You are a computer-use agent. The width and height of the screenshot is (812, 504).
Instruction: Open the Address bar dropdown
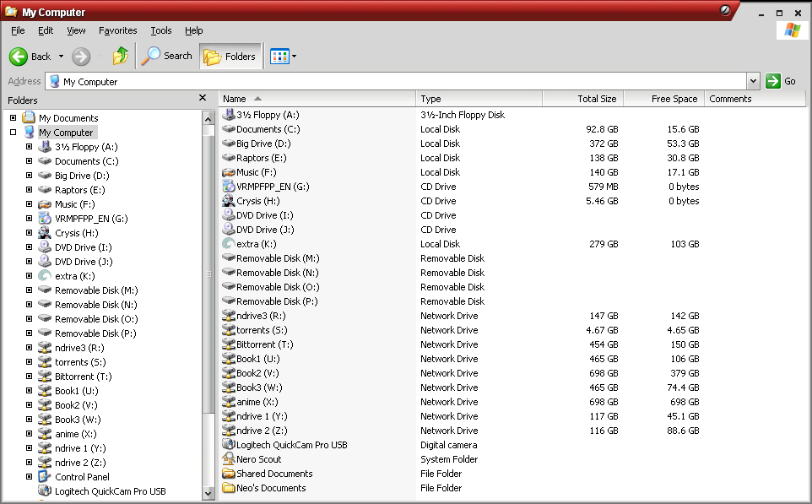click(753, 81)
